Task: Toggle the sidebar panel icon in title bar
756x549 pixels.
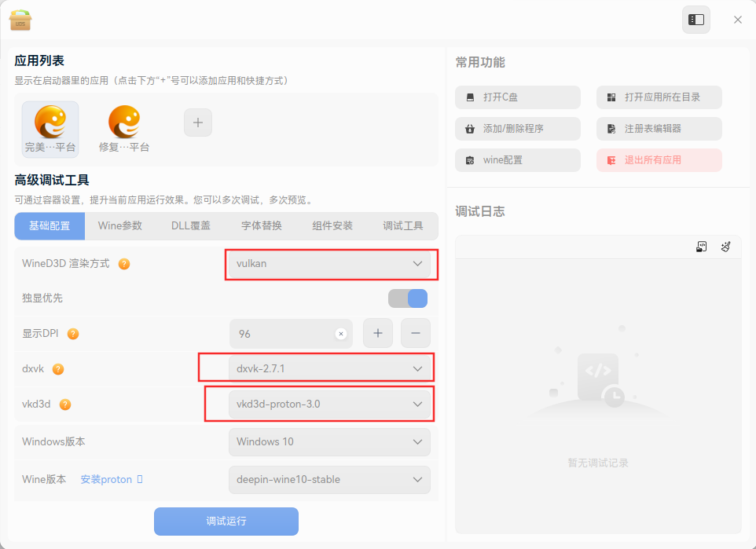Action: point(696,20)
